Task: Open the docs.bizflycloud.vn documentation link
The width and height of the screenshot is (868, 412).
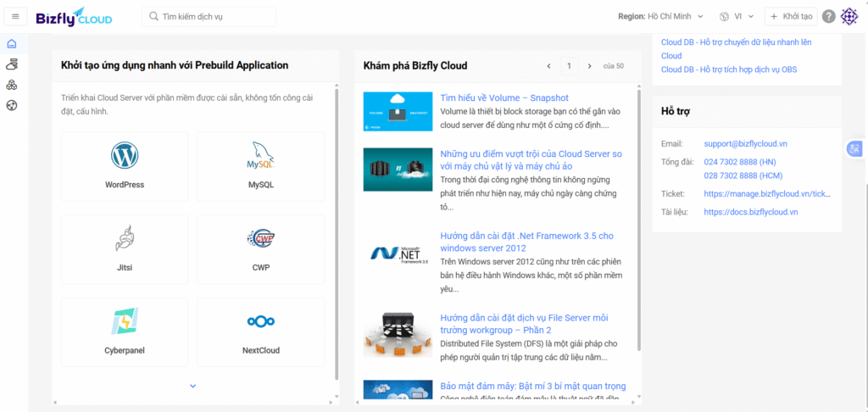Action: coord(750,212)
